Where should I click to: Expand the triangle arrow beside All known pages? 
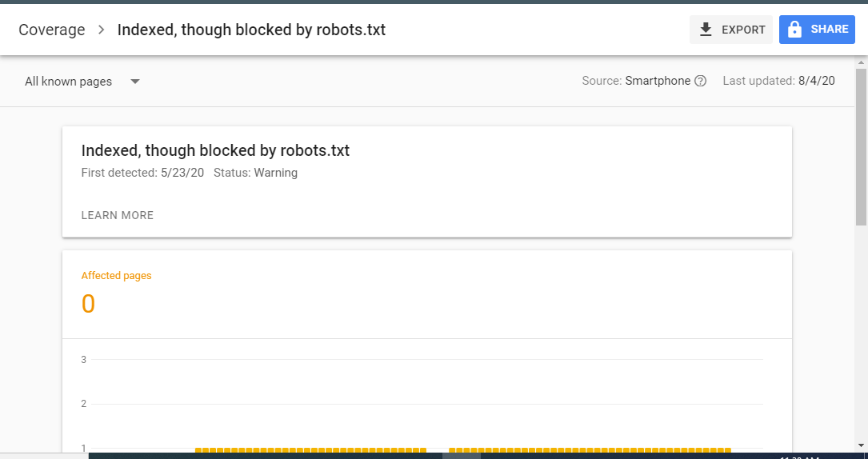pos(134,82)
